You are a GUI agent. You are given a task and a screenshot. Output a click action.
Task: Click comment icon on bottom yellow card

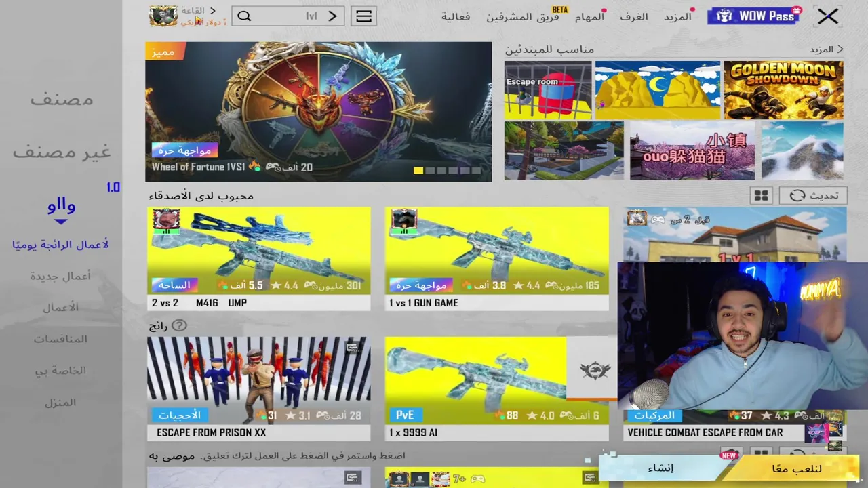591,478
